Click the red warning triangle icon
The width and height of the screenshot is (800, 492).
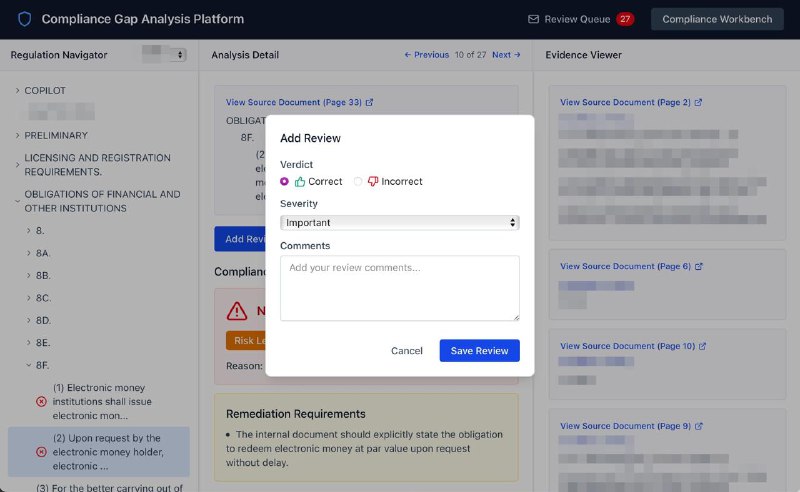(237, 311)
